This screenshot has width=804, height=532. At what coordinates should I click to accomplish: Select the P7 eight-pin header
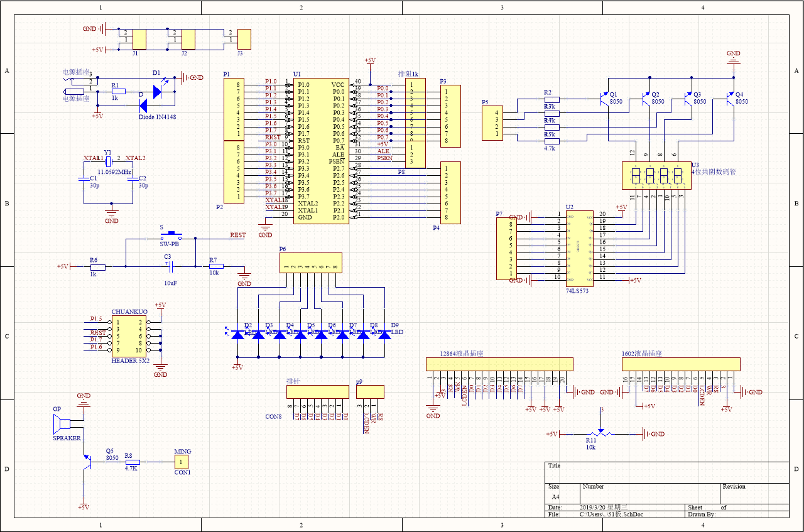(506, 249)
